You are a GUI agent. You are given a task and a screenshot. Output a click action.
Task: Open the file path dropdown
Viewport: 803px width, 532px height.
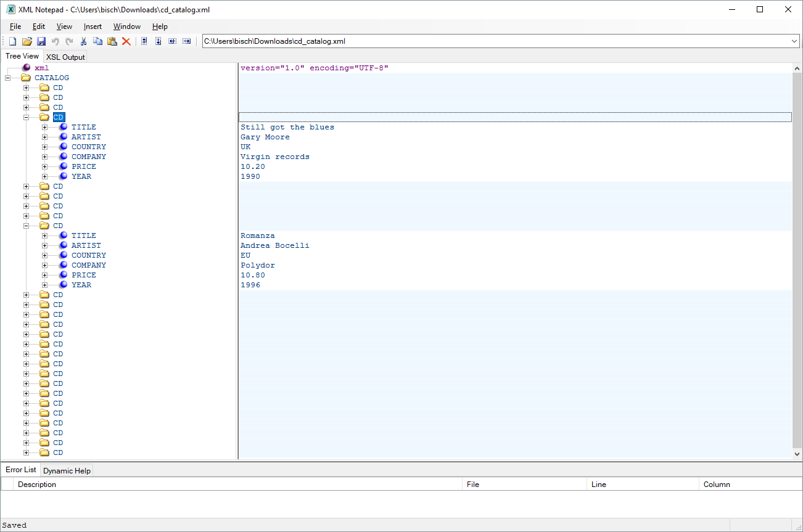pyautogui.click(x=796, y=41)
